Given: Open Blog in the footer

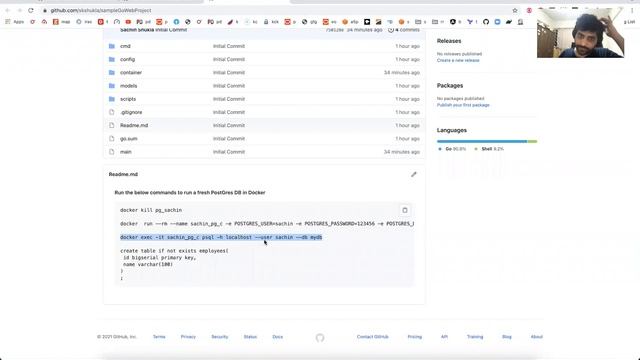Looking at the screenshot, I should coord(507,337).
